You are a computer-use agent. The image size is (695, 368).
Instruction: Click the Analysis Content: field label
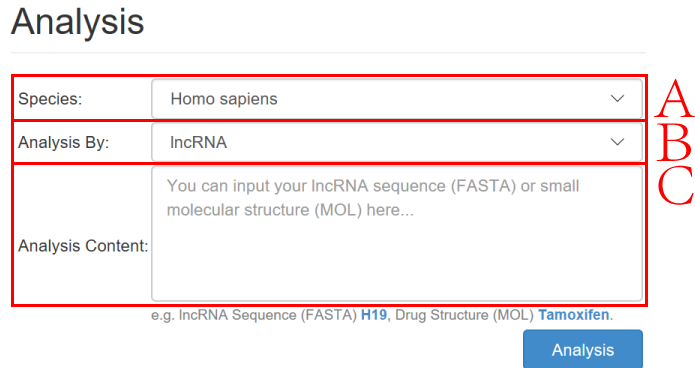pos(83,246)
